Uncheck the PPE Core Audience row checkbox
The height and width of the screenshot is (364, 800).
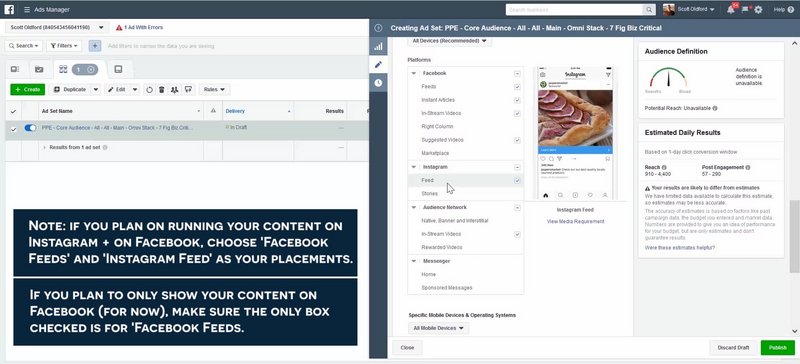[13, 129]
